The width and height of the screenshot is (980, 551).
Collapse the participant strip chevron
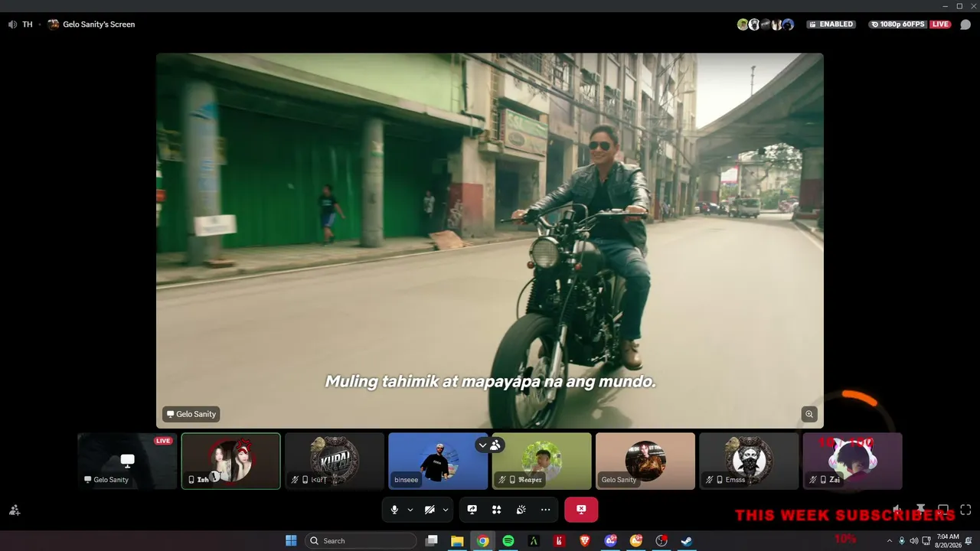pyautogui.click(x=482, y=445)
